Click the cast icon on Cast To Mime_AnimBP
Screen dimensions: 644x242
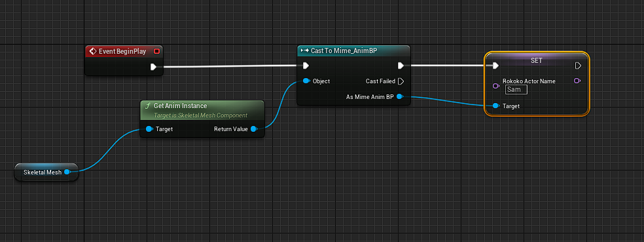coord(304,51)
